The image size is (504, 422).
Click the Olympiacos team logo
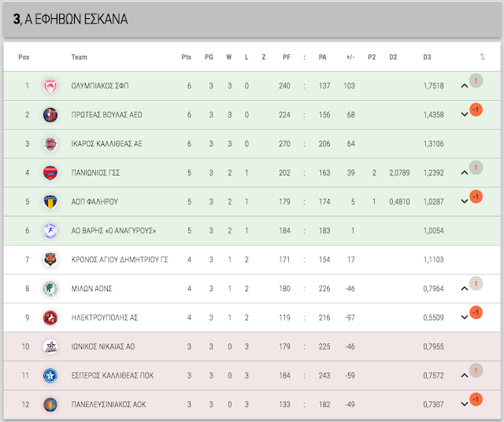point(50,86)
